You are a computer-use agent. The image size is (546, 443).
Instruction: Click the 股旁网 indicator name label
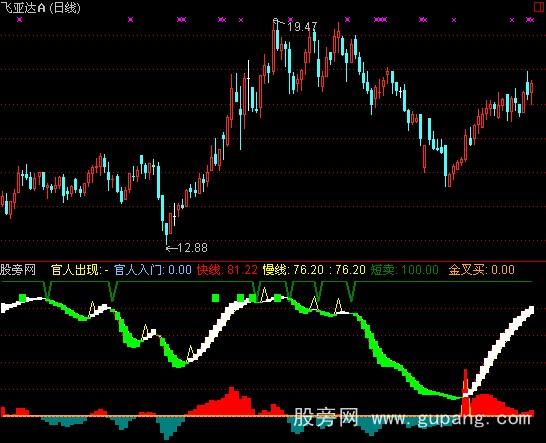click(18, 270)
